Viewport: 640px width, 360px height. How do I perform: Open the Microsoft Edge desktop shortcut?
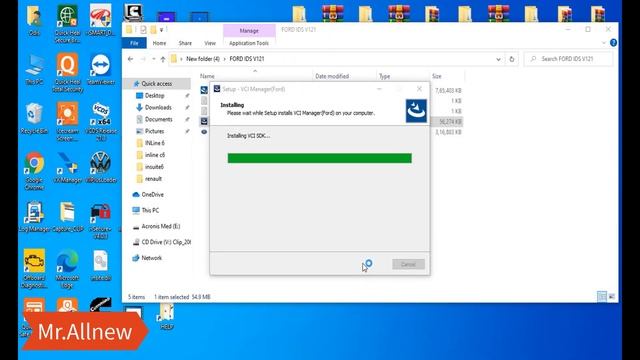[x=67, y=269]
